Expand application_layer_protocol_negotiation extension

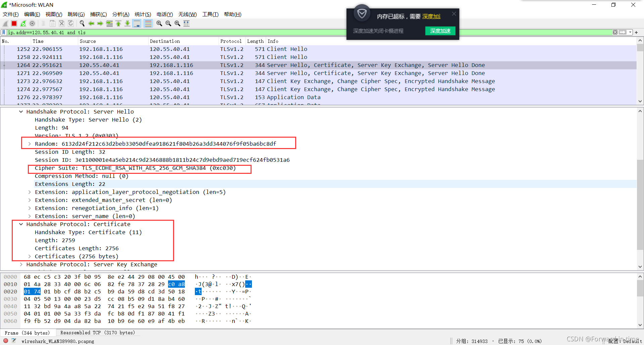coord(30,192)
